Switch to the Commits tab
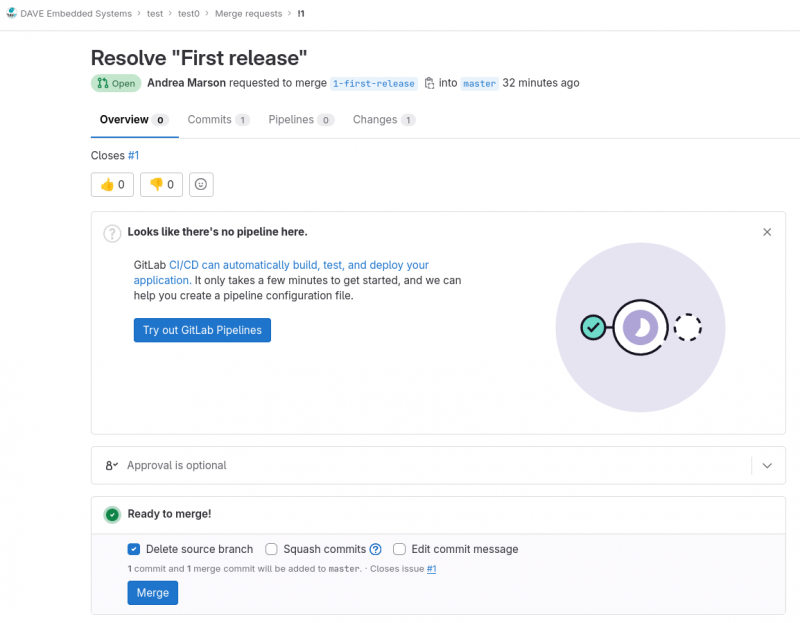Screen dimensions: 800x623 coord(217,120)
